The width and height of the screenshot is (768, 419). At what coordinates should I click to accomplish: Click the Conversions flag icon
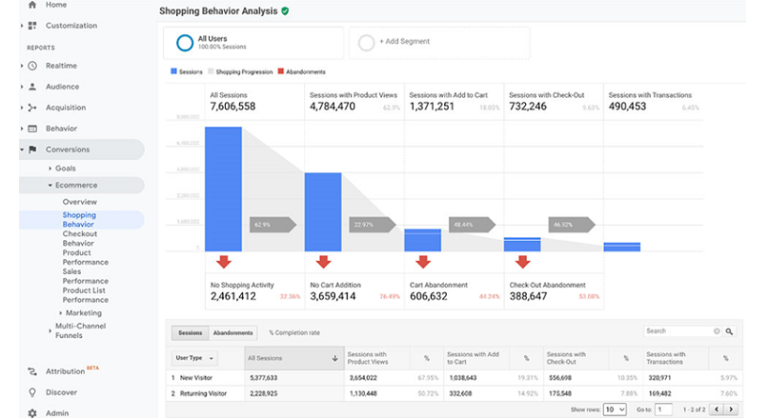(32, 149)
